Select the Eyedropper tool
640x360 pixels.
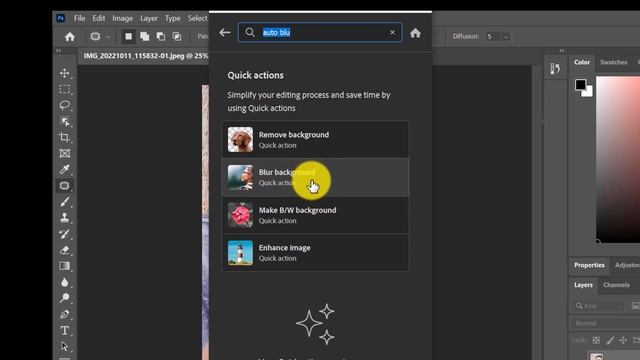[64, 169]
